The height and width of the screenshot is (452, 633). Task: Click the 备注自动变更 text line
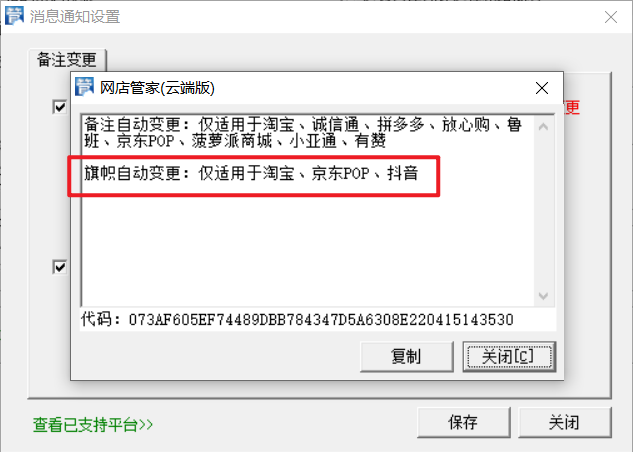tap(303, 133)
